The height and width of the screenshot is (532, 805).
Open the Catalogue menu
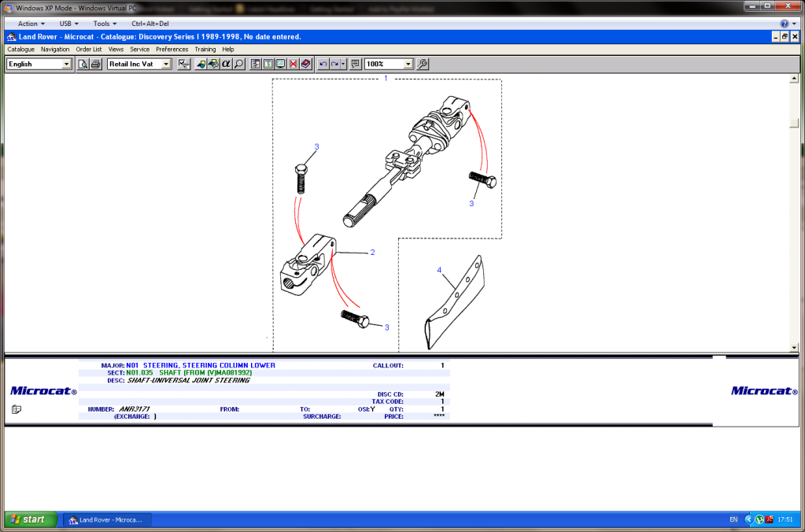(x=21, y=50)
